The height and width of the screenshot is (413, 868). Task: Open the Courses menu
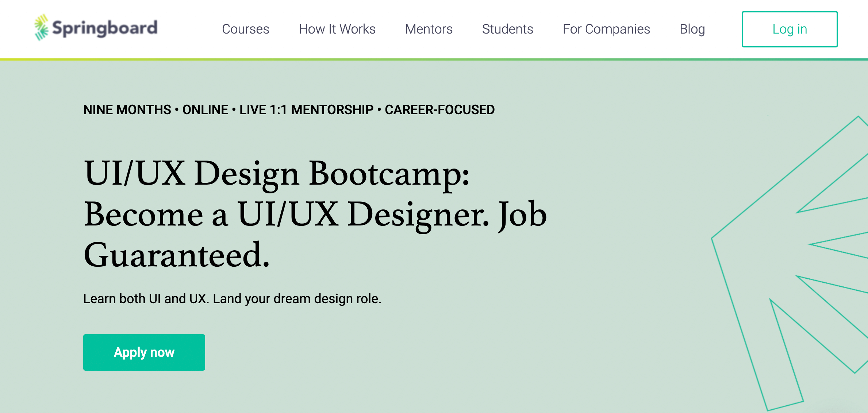[x=246, y=29]
